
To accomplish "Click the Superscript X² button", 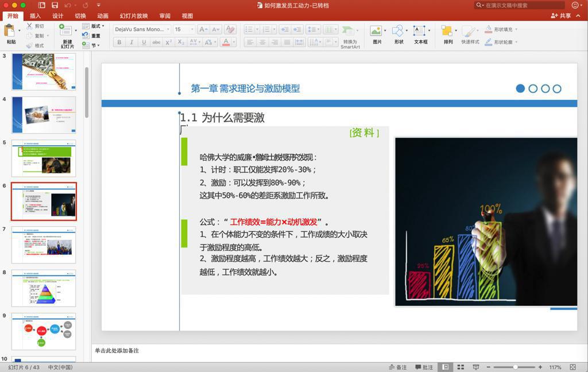I will tap(169, 42).
